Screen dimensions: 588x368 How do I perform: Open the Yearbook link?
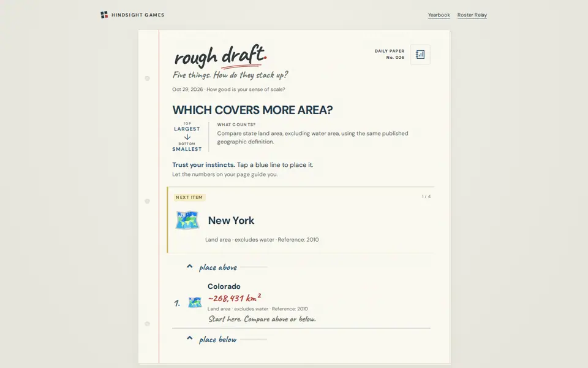tap(439, 15)
